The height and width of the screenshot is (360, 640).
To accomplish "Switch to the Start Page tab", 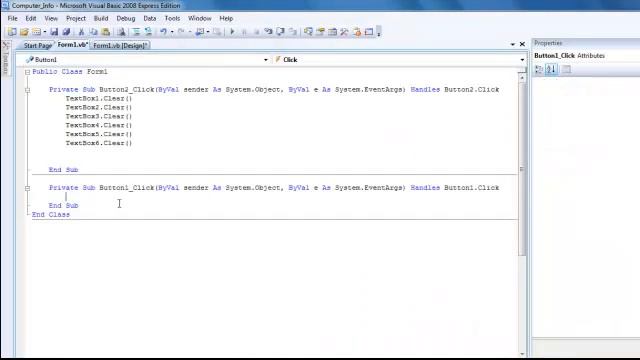I will [x=37, y=45].
